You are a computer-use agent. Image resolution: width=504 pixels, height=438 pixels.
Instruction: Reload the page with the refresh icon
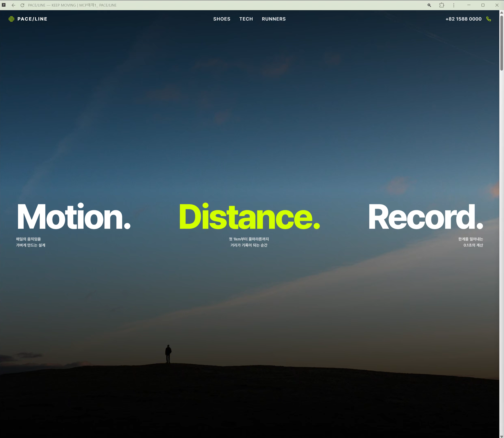[22, 5]
